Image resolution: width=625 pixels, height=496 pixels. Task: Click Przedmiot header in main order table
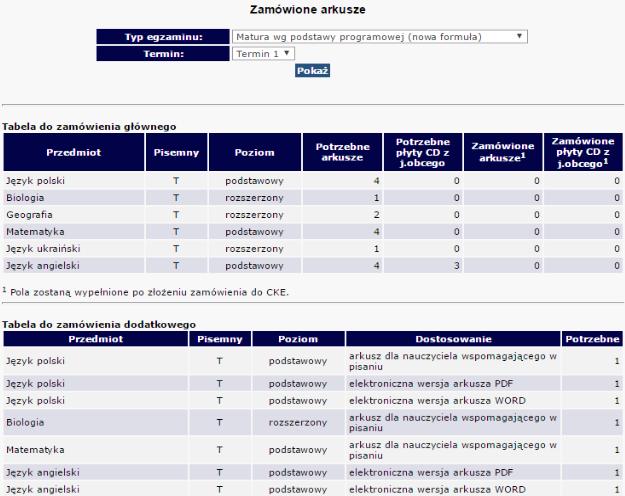pos(74,152)
